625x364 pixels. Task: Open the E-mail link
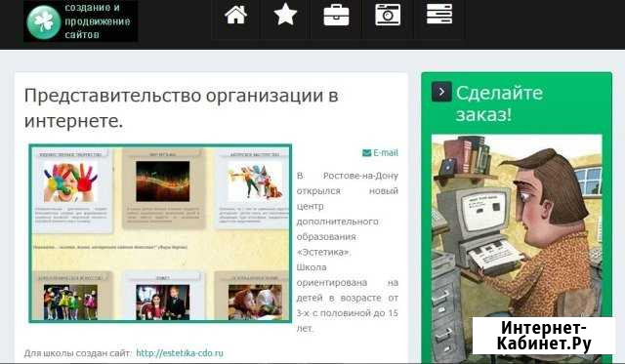point(386,153)
